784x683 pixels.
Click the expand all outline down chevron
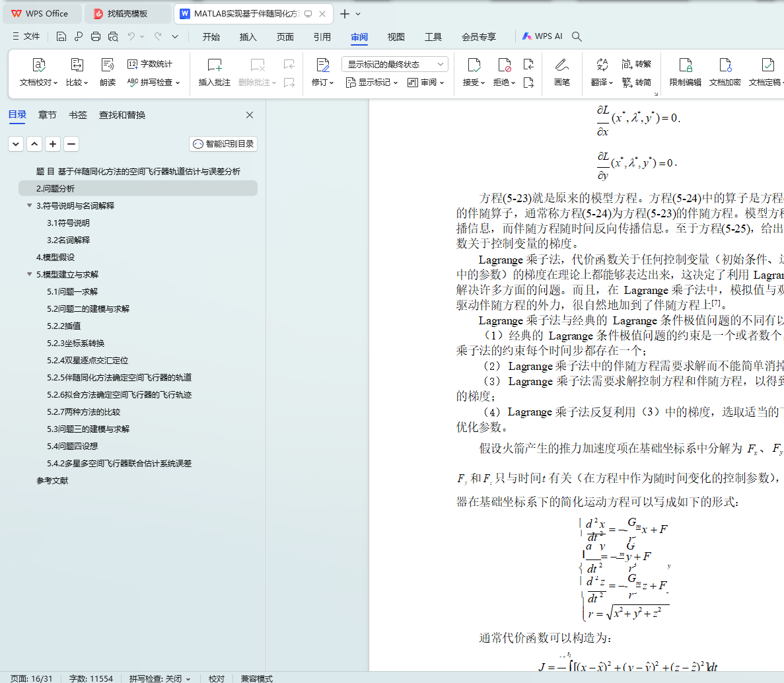click(16, 144)
